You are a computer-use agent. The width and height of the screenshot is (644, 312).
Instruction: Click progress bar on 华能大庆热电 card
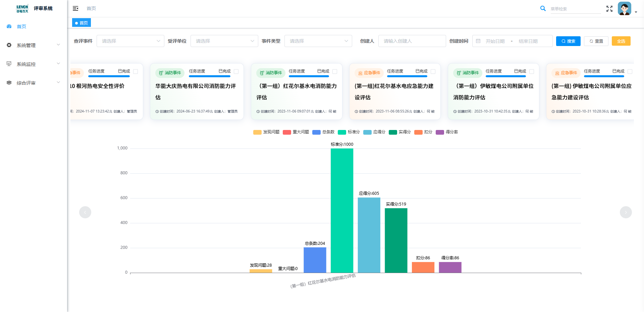click(210, 76)
